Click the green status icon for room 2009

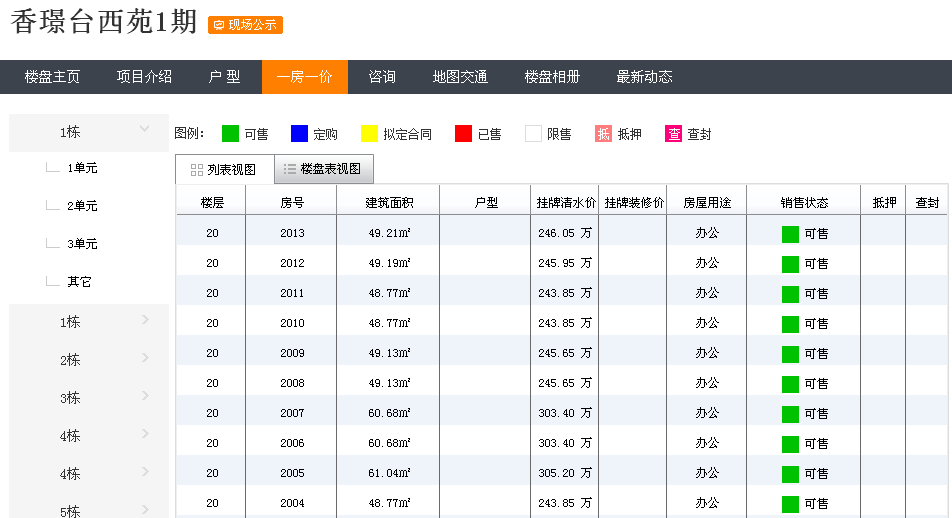tap(790, 353)
